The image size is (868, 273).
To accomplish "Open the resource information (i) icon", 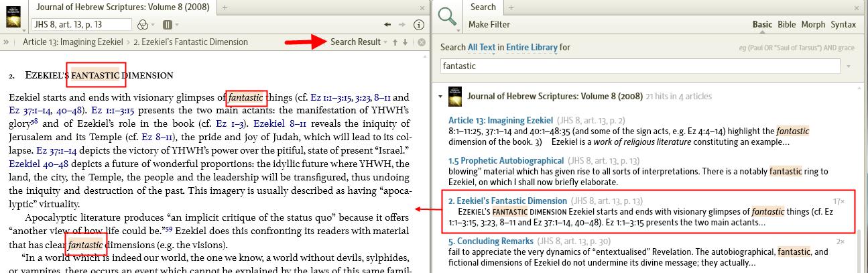I will [x=420, y=25].
